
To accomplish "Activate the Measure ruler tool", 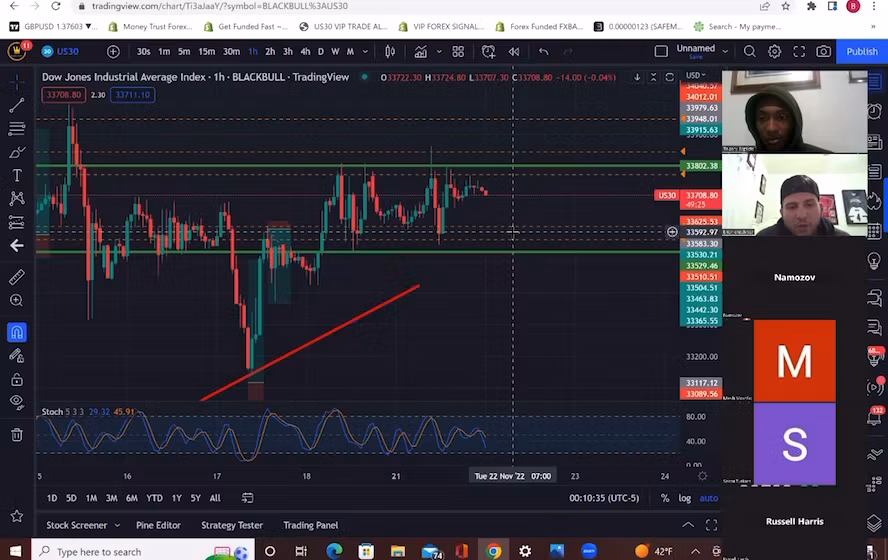I will click(x=17, y=277).
